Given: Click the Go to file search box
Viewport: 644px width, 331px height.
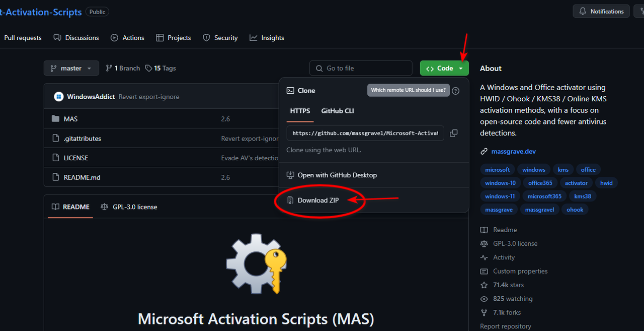Looking at the screenshot, I should [361, 68].
